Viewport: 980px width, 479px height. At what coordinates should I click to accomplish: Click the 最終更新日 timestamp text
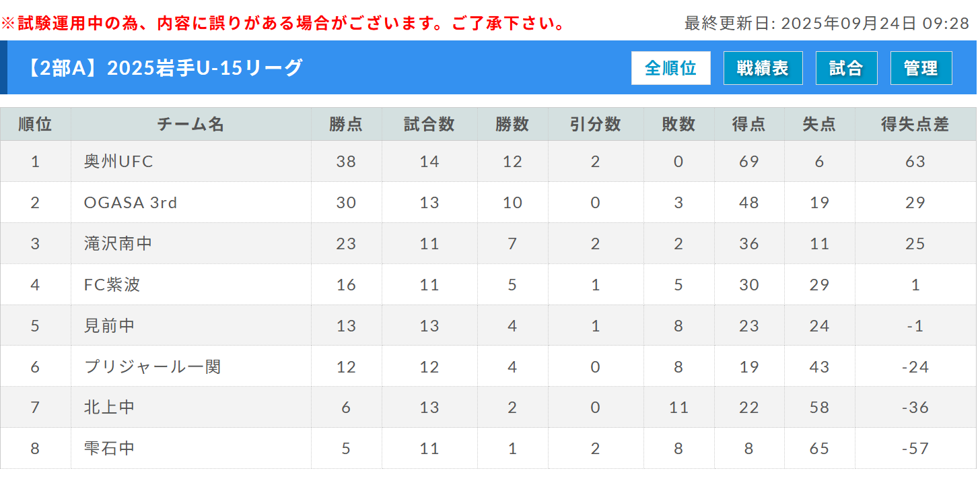coord(826,24)
